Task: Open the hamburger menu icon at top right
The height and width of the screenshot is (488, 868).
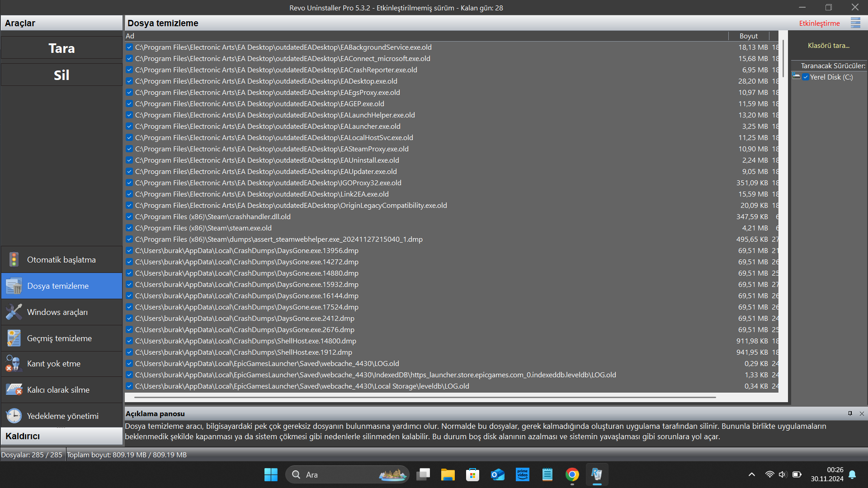Action: pos(855,23)
